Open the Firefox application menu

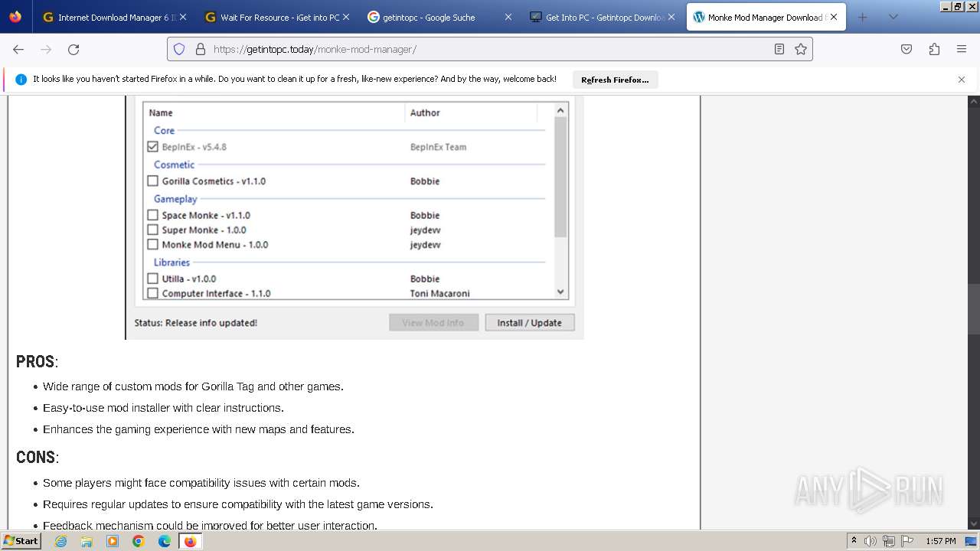[962, 49]
